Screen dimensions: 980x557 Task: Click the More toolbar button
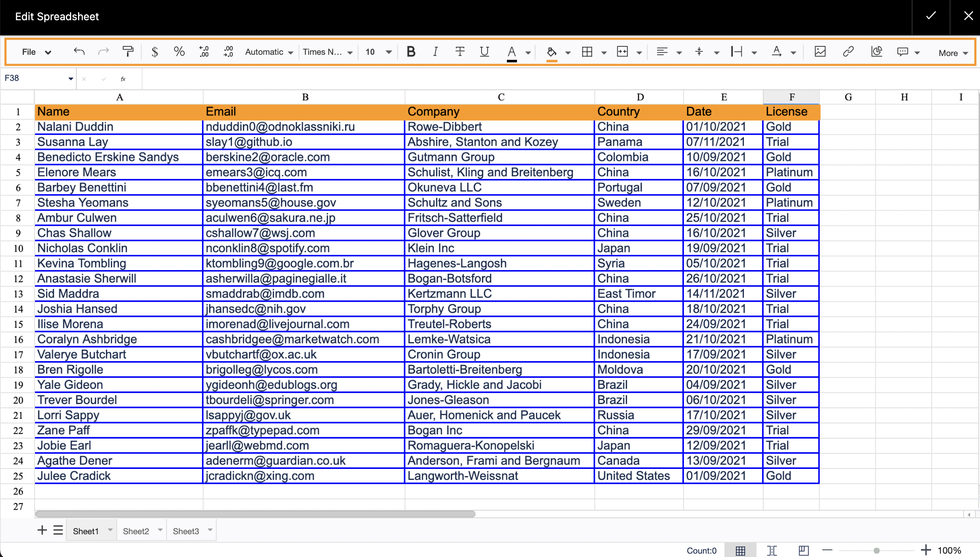click(x=952, y=52)
